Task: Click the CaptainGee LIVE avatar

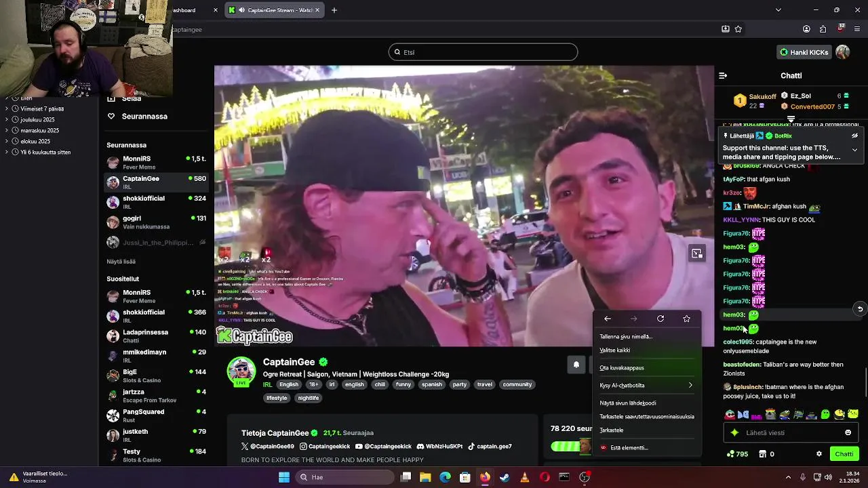Action: [241, 371]
